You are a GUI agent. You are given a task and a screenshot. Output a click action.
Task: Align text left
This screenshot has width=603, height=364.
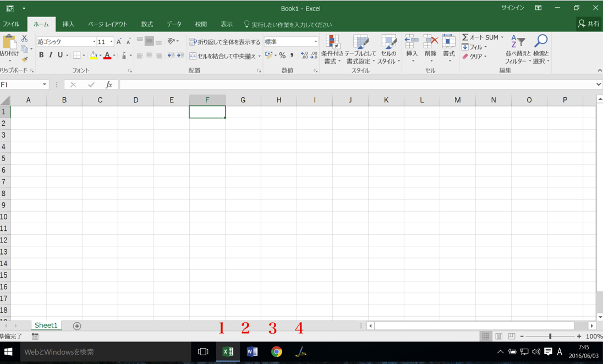pyautogui.click(x=140, y=56)
